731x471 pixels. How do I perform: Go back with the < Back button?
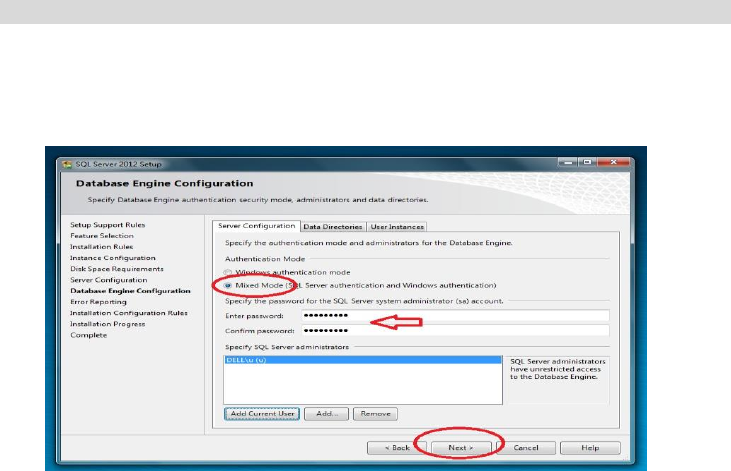click(397, 448)
